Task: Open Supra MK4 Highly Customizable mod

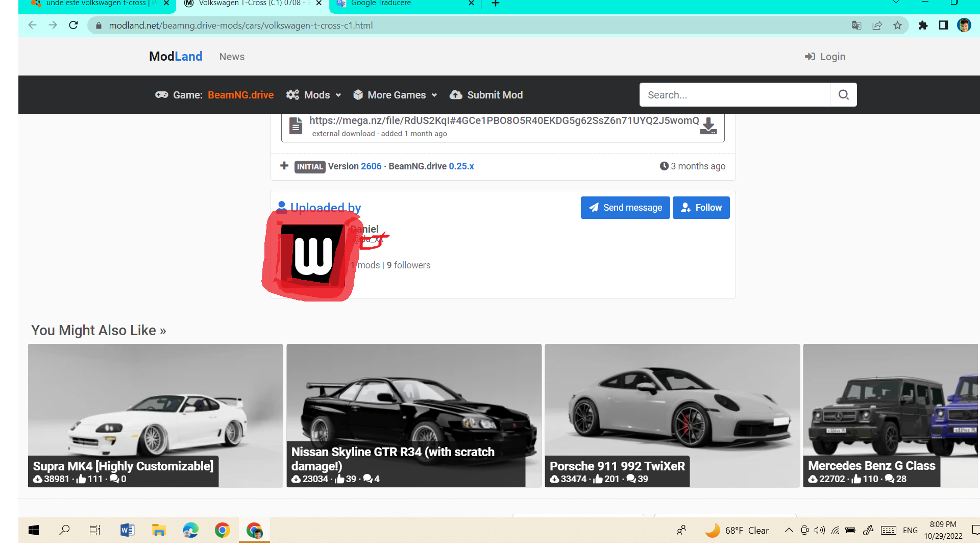Action: [x=155, y=415]
